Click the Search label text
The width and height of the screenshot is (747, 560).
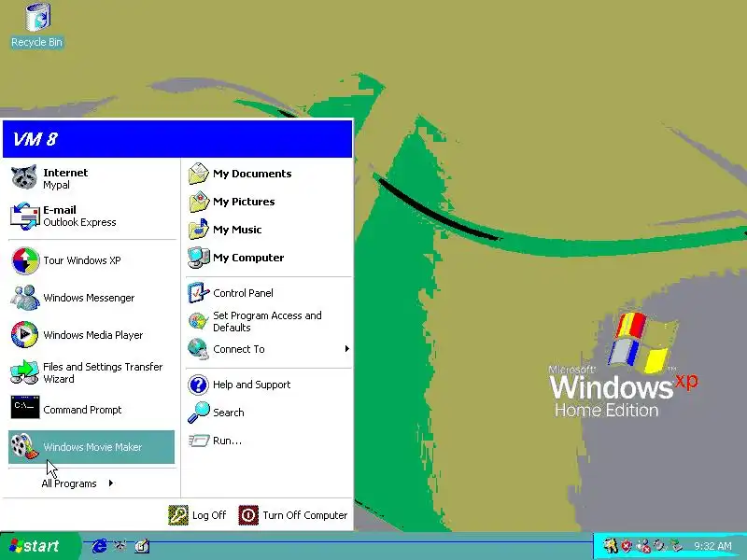(x=229, y=413)
